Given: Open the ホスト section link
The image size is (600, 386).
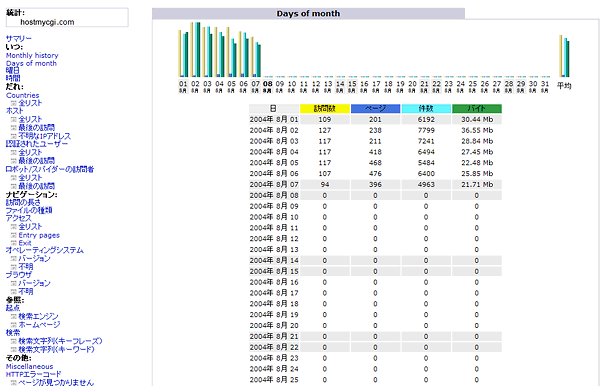Looking at the screenshot, I should (15, 111).
